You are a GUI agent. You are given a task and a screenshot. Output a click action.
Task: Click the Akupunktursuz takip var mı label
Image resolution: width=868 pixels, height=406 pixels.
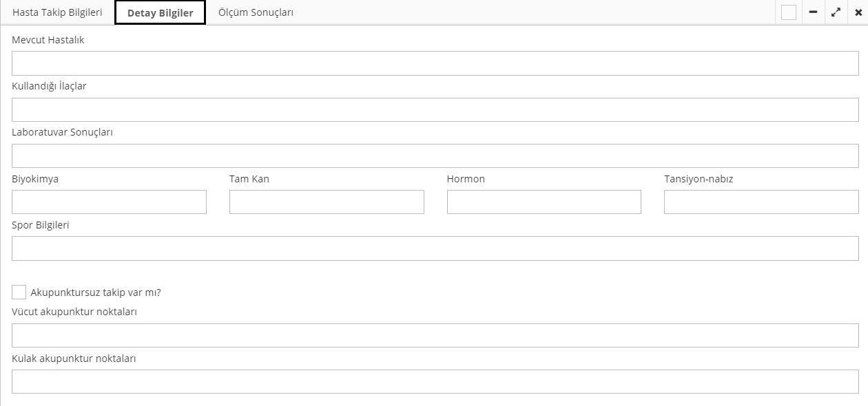coord(96,292)
